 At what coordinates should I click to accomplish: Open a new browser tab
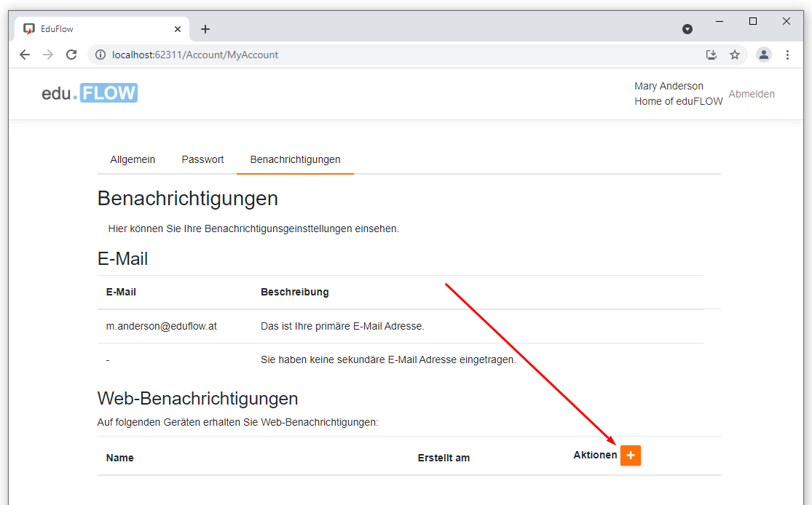[205, 29]
